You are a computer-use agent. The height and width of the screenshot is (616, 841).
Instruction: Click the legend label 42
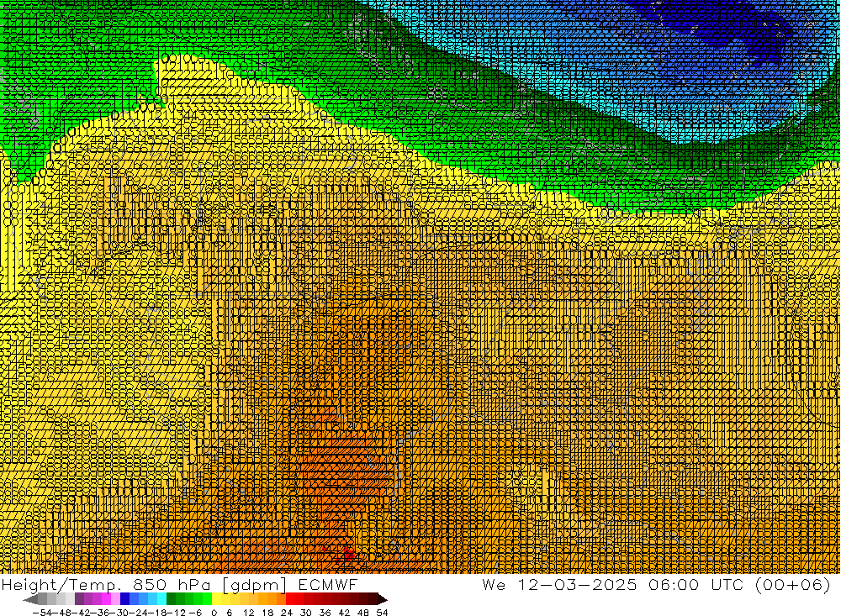coord(344,613)
